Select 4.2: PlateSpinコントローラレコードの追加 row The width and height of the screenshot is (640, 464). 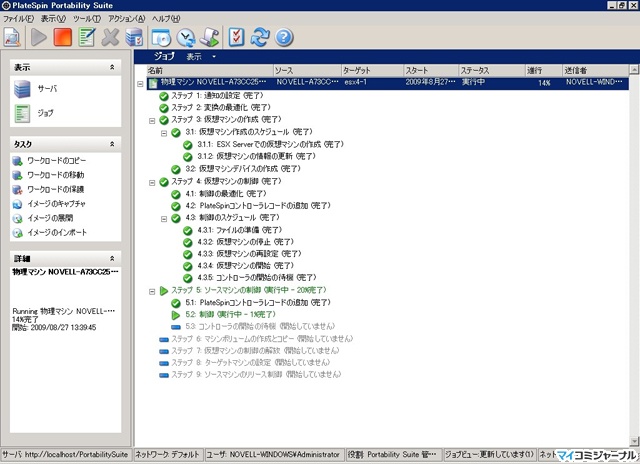[258, 206]
